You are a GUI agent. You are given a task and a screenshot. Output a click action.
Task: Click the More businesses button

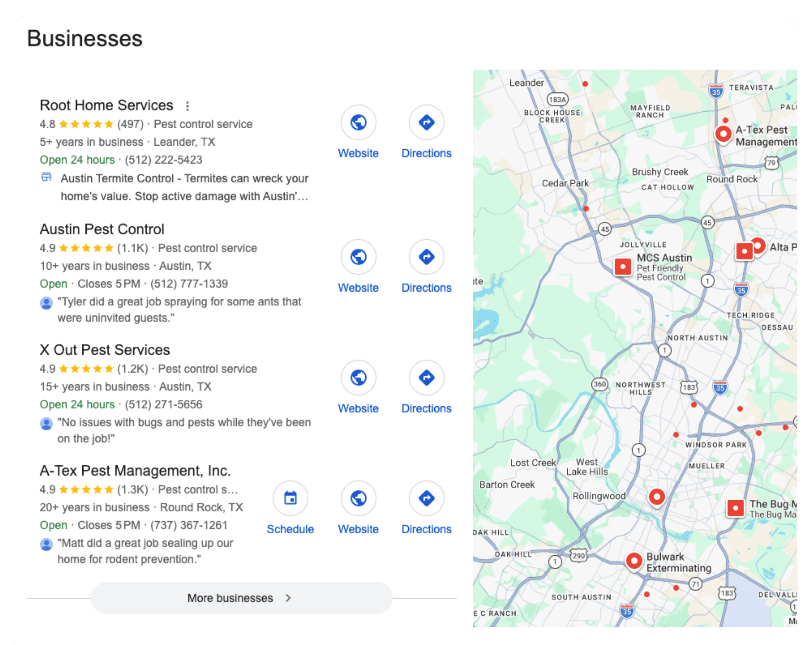click(x=242, y=598)
